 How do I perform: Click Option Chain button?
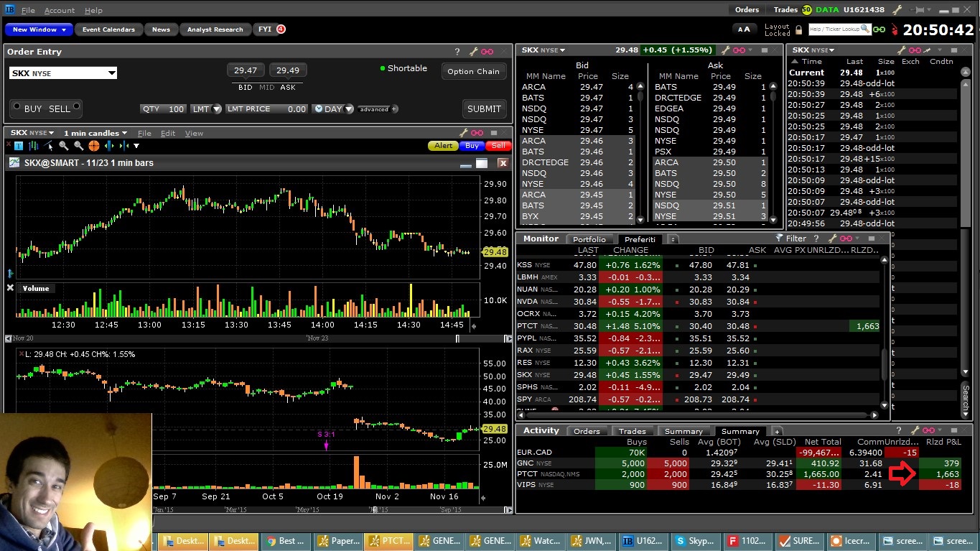[473, 71]
